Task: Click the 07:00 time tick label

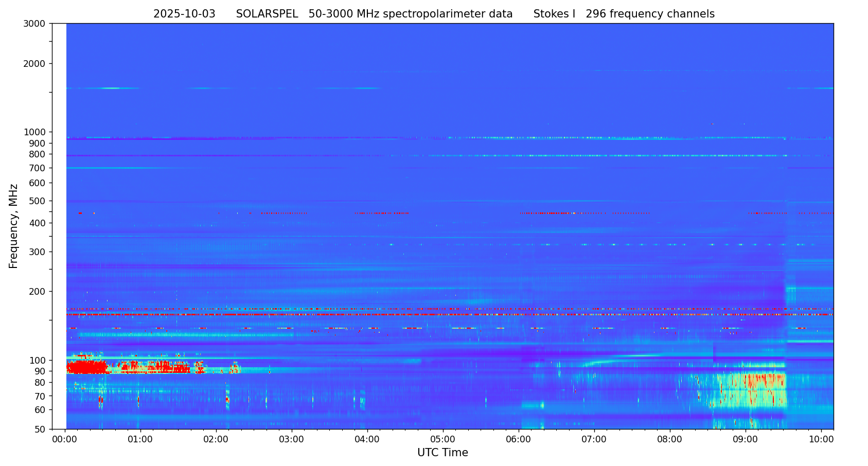Action: (x=594, y=440)
